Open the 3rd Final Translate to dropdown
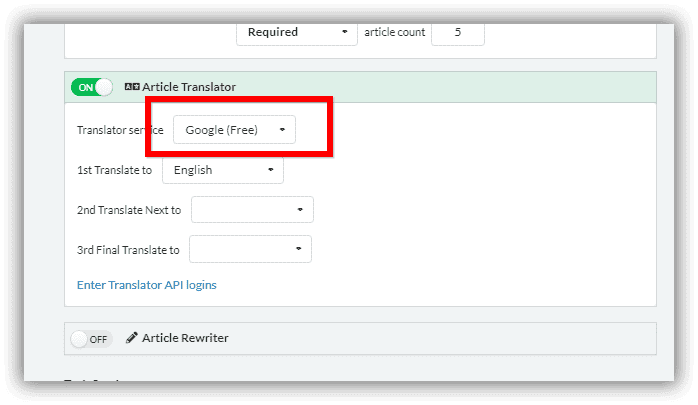 250,249
